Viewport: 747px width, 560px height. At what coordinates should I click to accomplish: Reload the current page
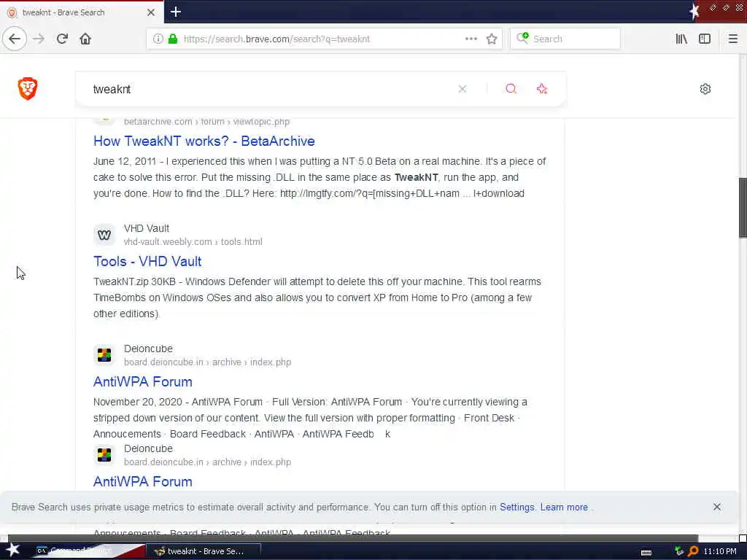tap(62, 39)
